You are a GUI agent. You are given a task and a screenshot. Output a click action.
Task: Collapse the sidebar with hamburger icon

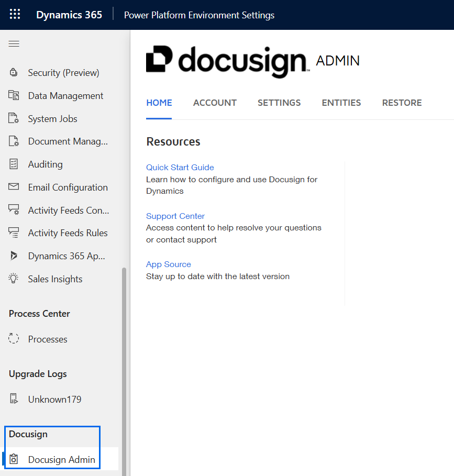[14, 43]
